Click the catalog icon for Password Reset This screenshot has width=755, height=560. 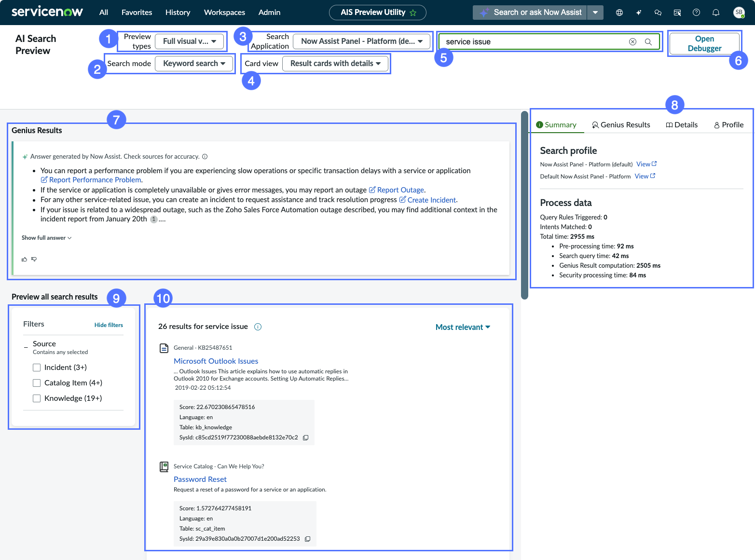point(164,466)
